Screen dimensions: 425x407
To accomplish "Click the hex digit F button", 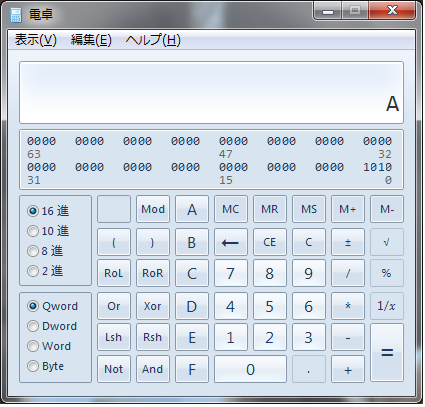I will click(x=192, y=369).
